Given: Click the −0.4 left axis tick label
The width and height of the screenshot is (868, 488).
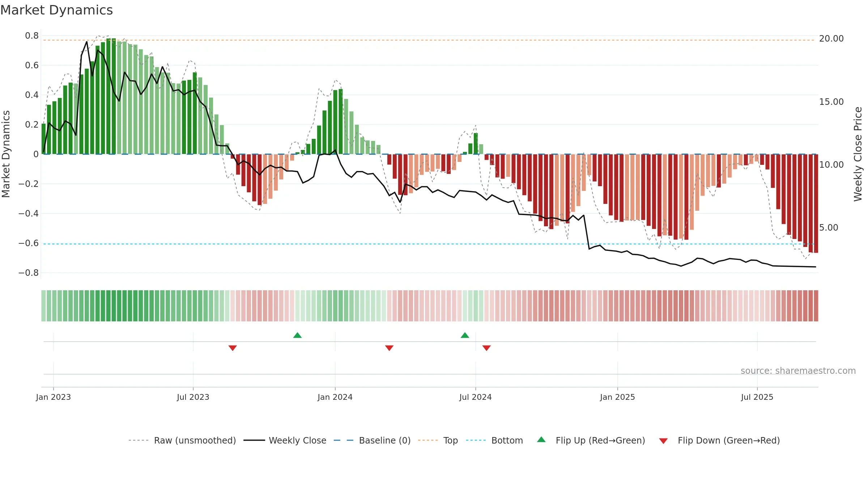Looking at the screenshot, I should coord(29,214).
